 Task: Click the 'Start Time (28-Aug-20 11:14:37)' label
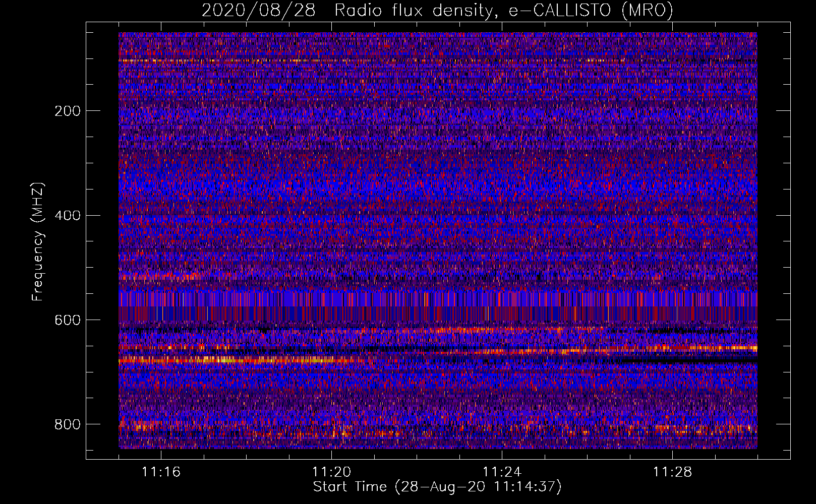pyautogui.click(x=437, y=487)
